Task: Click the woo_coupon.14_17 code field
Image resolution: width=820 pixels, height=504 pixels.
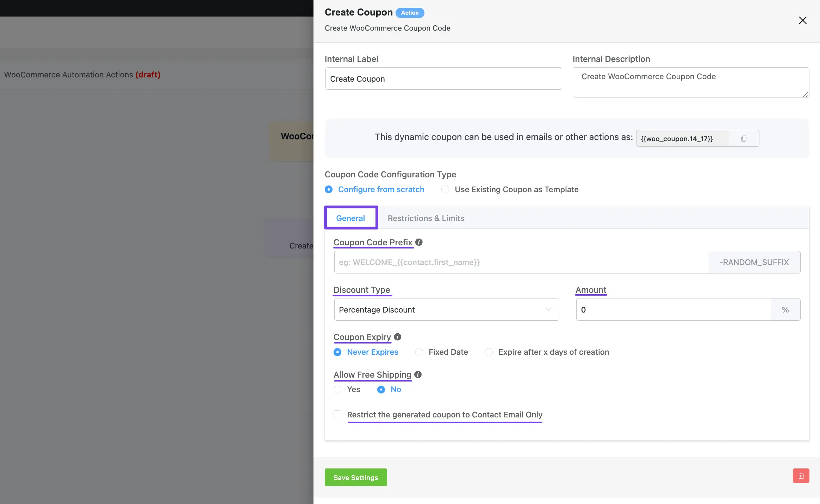Action: tap(682, 138)
